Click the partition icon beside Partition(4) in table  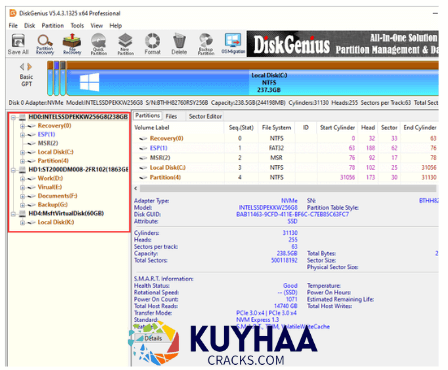143,177
